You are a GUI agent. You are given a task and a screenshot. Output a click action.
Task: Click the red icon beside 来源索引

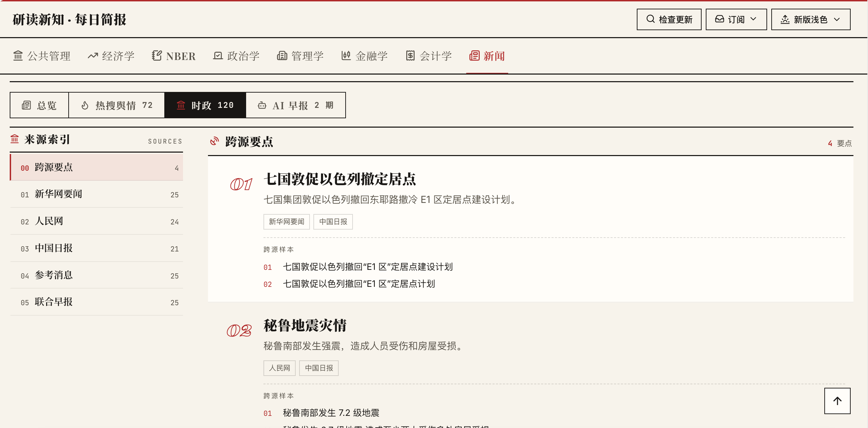15,139
